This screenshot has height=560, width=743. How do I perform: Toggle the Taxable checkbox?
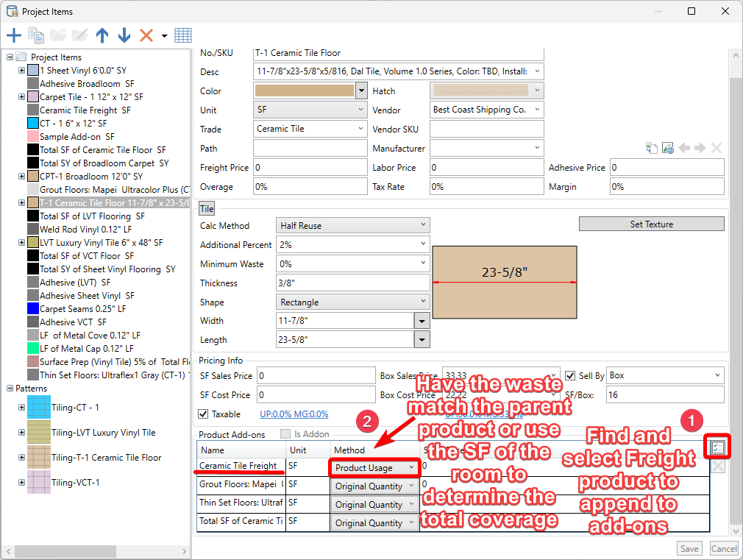pyautogui.click(x=204, y=414)
